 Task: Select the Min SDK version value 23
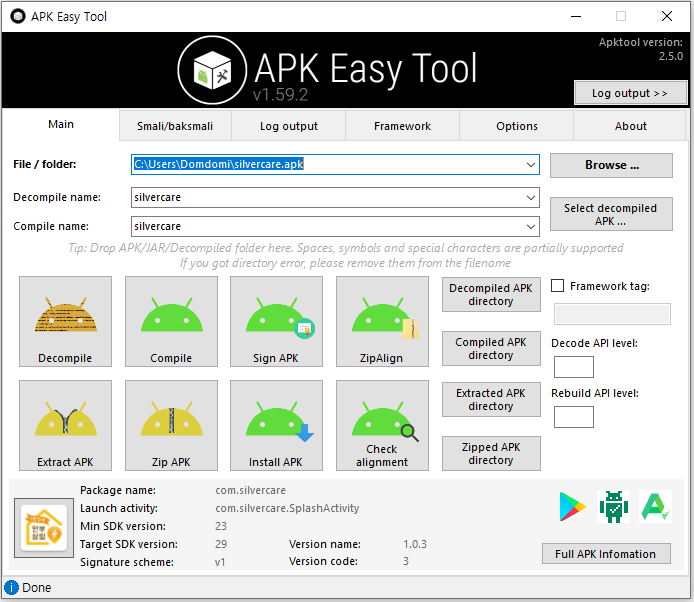[x=221, y=526]
